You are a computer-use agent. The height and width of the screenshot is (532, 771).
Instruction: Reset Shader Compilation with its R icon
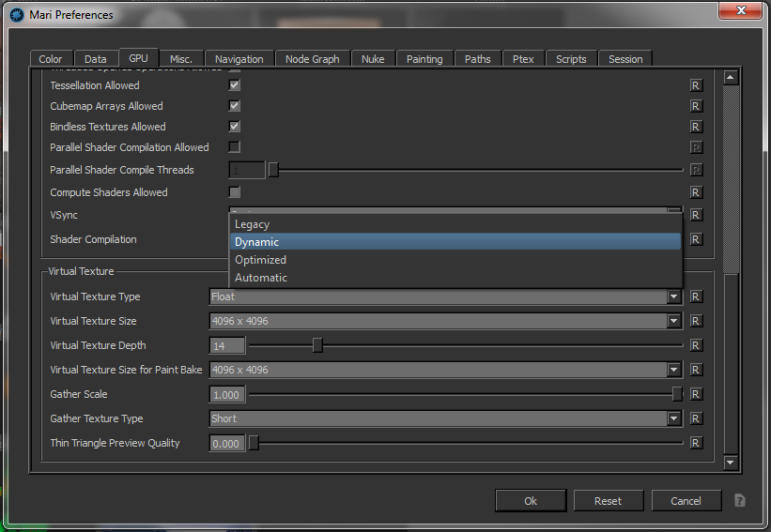tap(695, 239)
